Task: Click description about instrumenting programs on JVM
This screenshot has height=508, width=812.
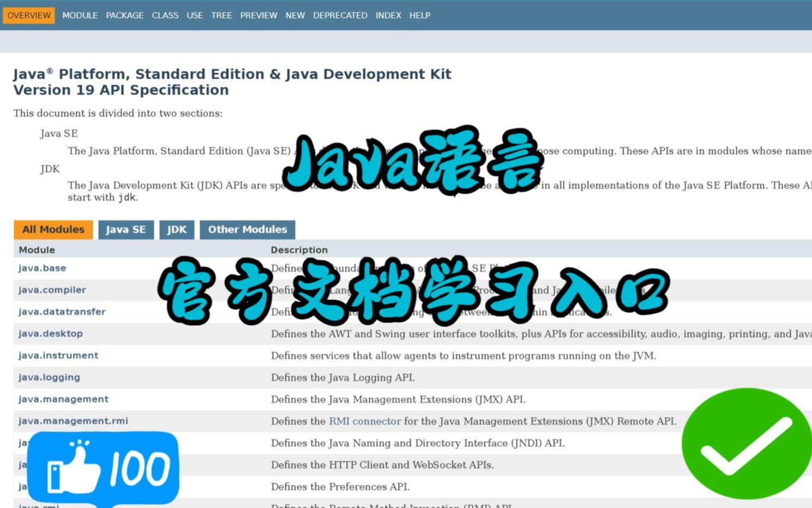Action: pyautogui.click(x=463, y=356)
